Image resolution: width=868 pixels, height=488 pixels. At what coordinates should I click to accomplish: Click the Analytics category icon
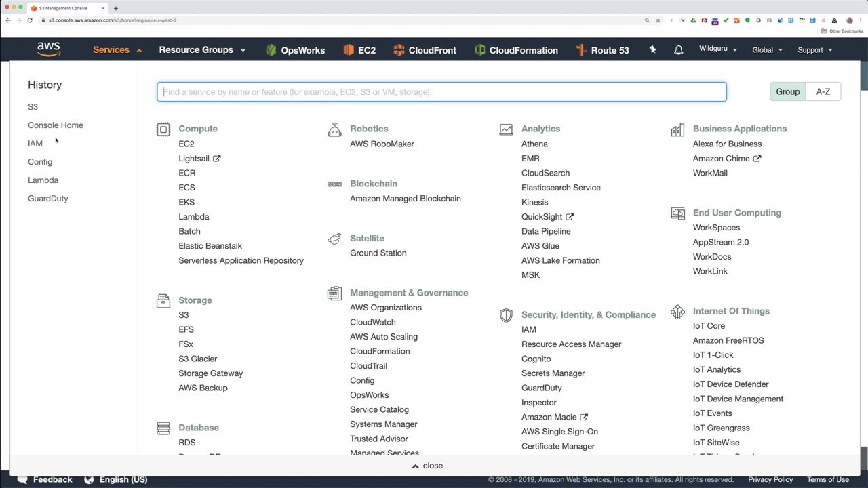pyautogui.click(x=506, y=129)
